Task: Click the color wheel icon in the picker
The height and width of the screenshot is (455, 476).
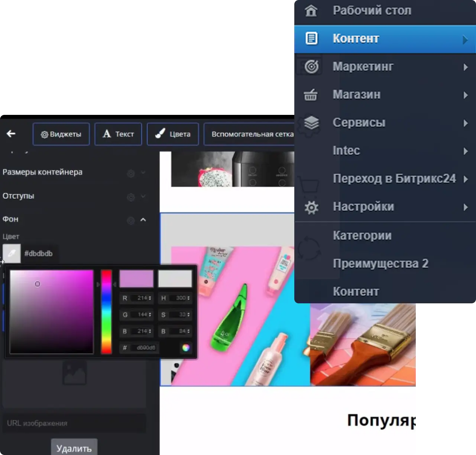Action: 186,348
